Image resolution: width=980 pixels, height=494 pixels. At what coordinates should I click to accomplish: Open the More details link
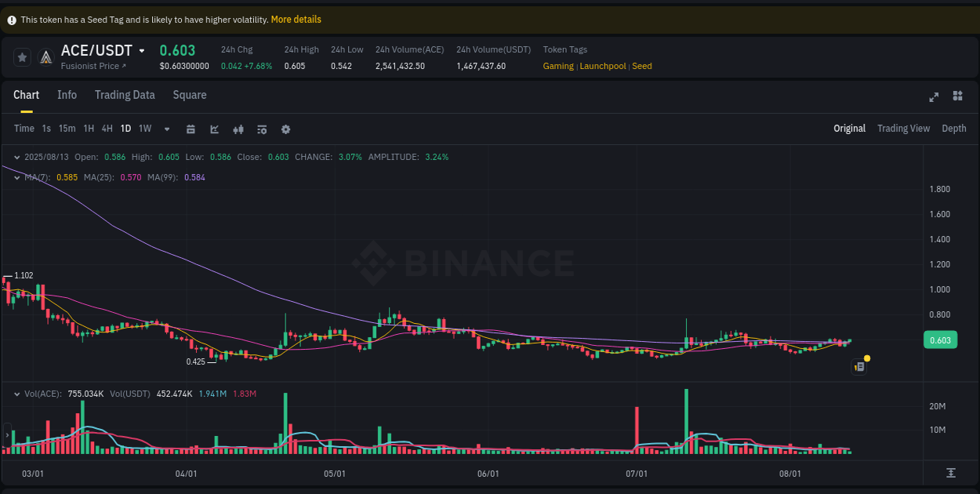(x=296, y=19)
